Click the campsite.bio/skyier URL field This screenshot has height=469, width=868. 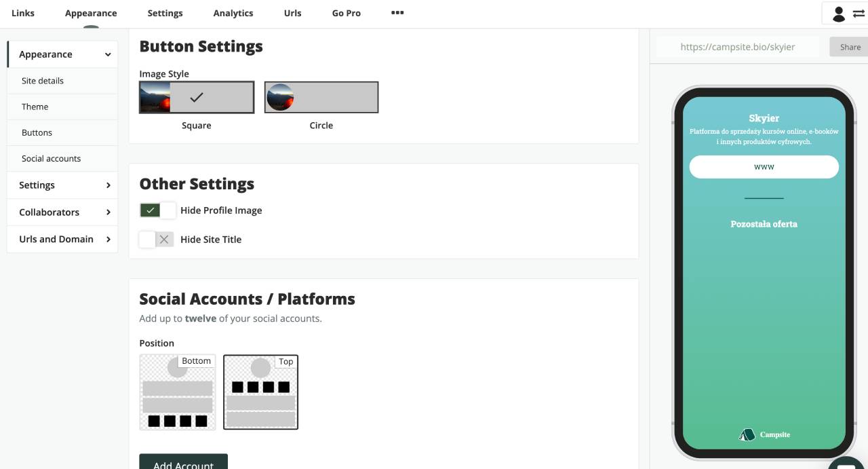[x=737, y=47]
